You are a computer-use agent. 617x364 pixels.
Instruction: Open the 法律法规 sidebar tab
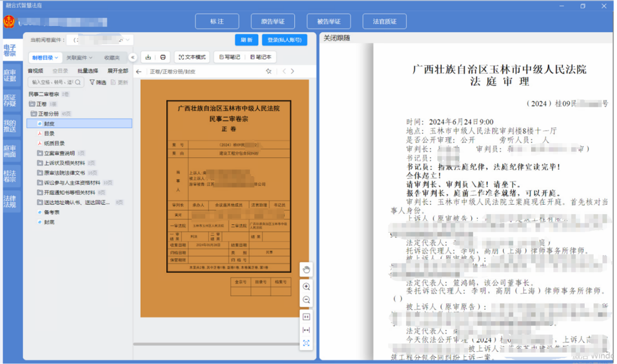[x=10, y=202]
